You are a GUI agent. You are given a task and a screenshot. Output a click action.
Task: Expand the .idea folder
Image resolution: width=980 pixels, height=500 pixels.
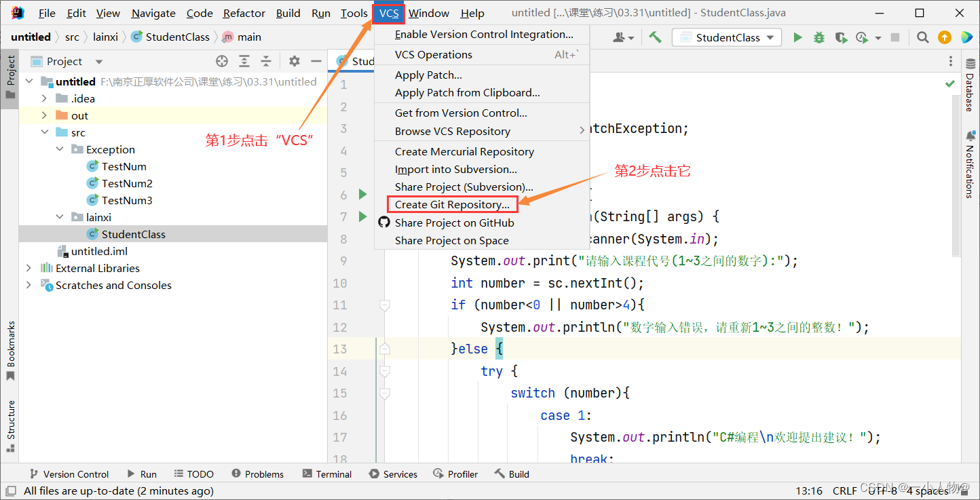click(x=44, y=98)
